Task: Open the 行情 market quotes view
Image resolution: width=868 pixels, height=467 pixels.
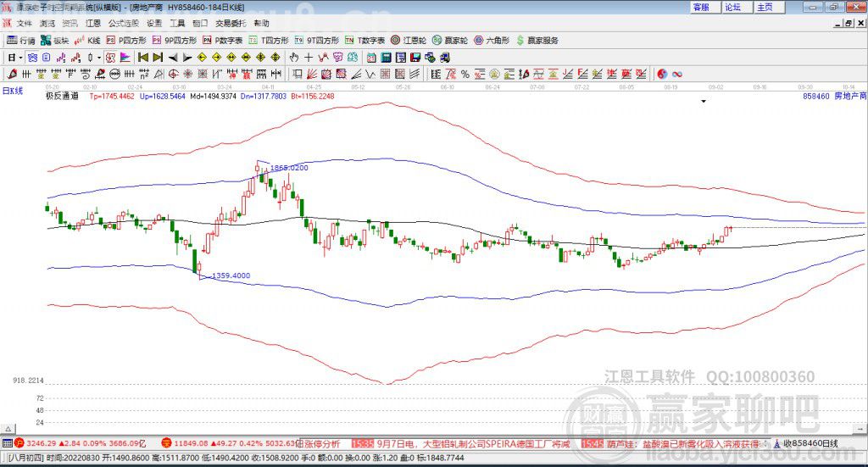Action: 21,41
